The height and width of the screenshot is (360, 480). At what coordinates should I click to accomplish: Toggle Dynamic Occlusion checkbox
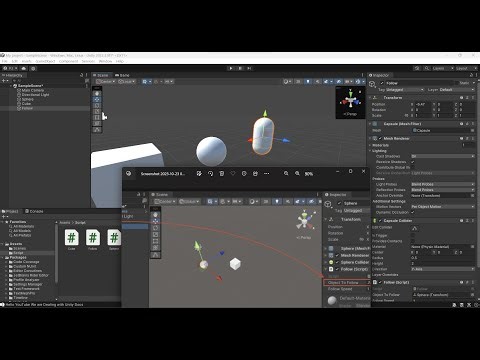pyautogui.click(x=413, y=212)
